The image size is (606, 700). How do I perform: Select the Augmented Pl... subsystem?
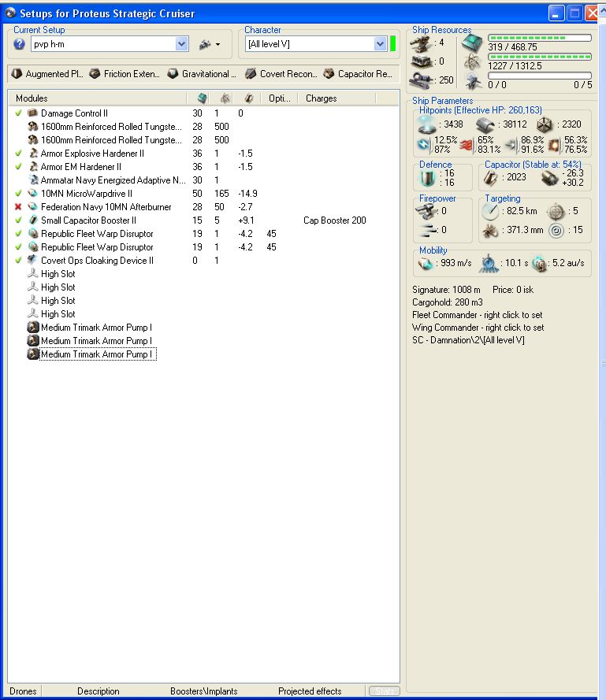tap(47, 74)
